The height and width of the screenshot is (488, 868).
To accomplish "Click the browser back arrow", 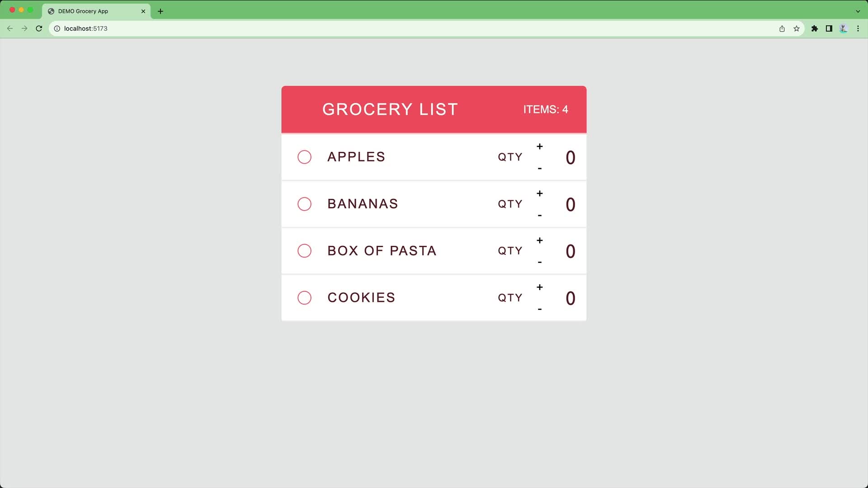I will (x=10, y=28).
